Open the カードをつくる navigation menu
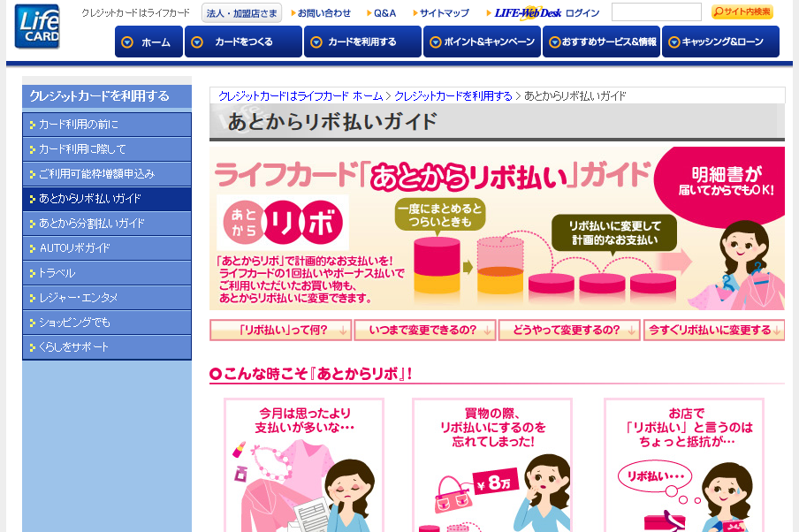Image resolution: width=799 pixels, height=532 pixels. [x=243, y=42]
